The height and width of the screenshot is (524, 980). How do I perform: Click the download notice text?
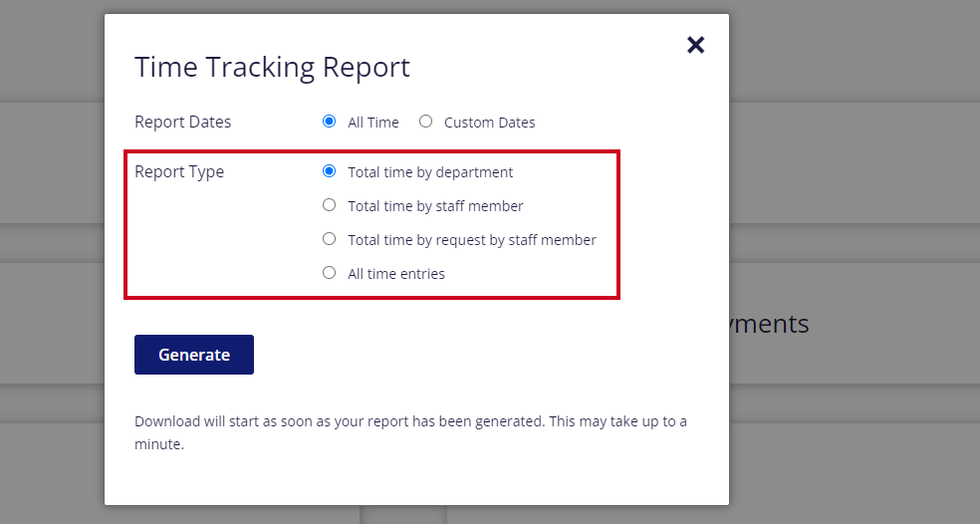[x=410, y=432]
